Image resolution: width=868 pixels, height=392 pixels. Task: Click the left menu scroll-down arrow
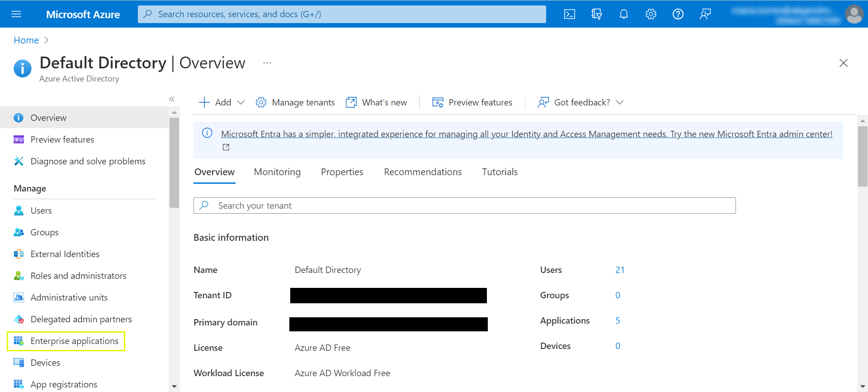point(174,387)
